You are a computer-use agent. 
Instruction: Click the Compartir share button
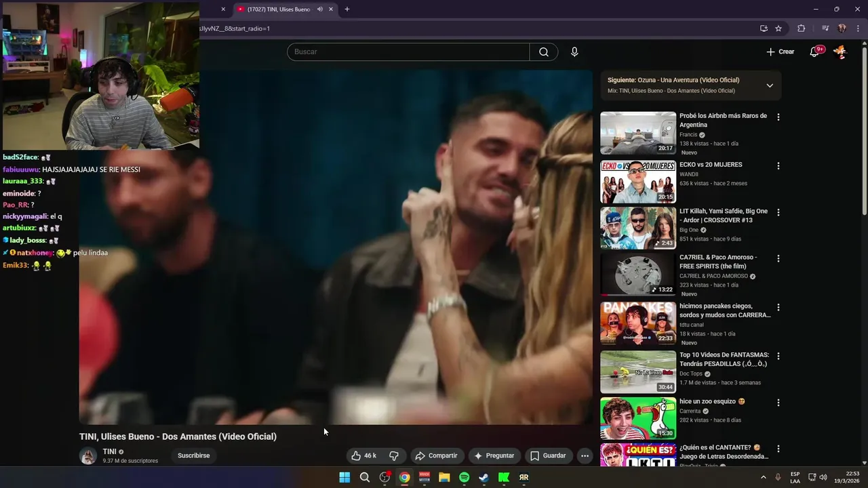coord(436,455)
